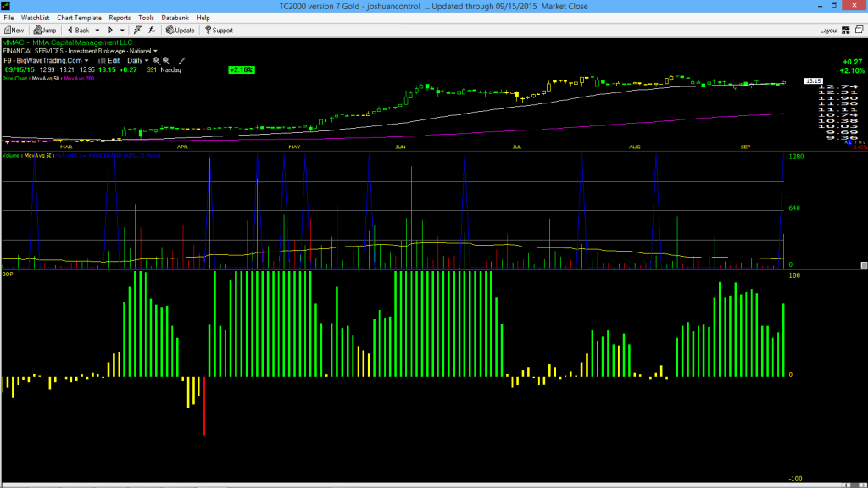
Task: Open the Back history dropdown arrow
Action: click(x=97, y=30)
